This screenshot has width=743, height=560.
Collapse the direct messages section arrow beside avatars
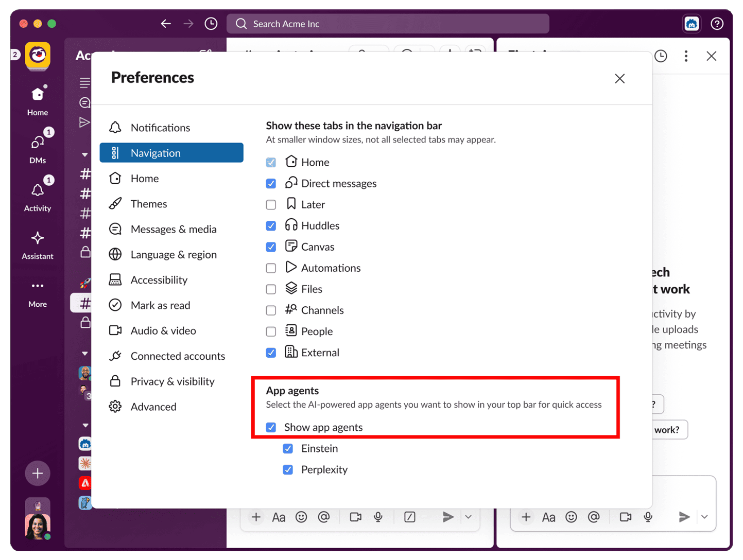coord(85,354)
